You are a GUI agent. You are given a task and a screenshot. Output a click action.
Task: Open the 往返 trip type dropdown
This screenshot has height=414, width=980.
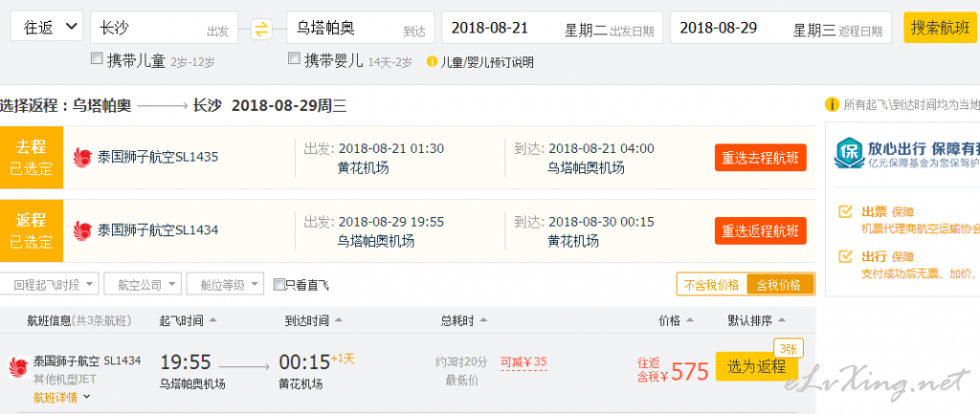pos(47,27)
